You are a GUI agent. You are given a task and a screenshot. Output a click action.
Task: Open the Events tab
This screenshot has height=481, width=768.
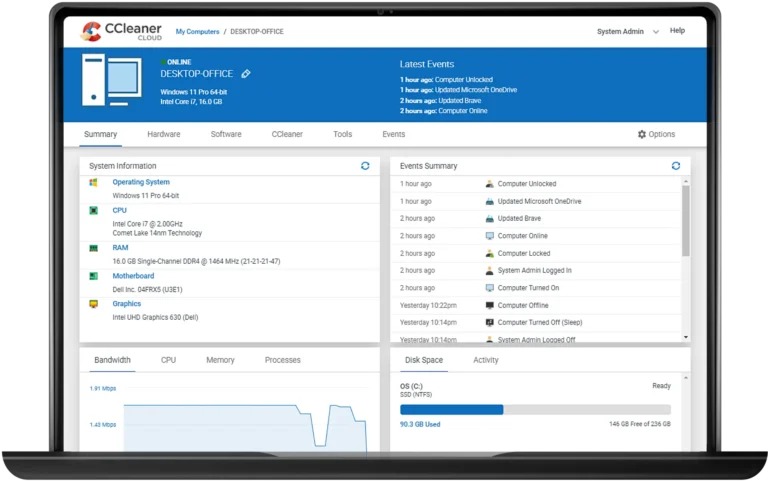[393, 134]
